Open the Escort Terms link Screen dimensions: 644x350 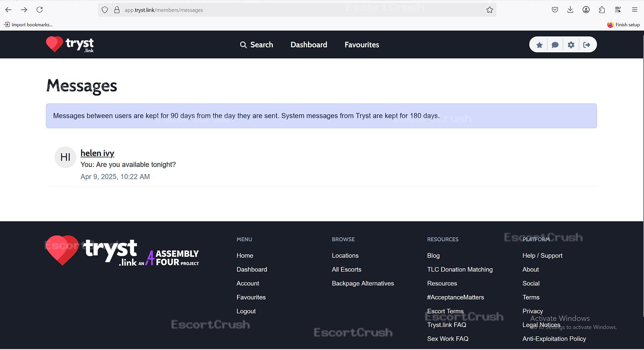pos(445,311)
